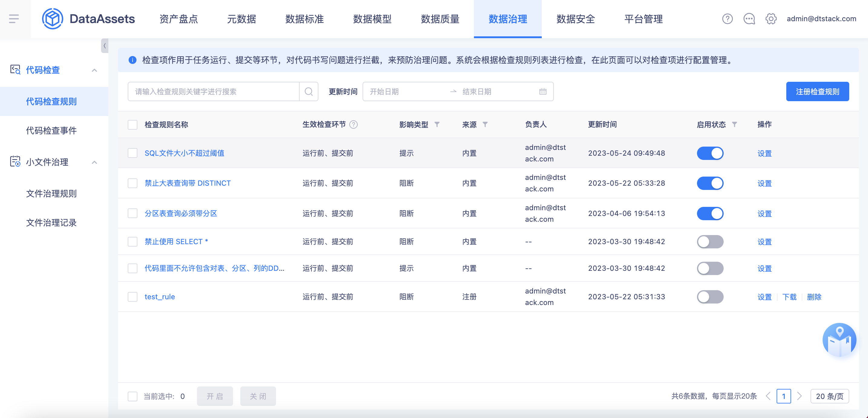Open the 平台管理 top tab
This screenshot has height=418, width=868.
(643, 19)
